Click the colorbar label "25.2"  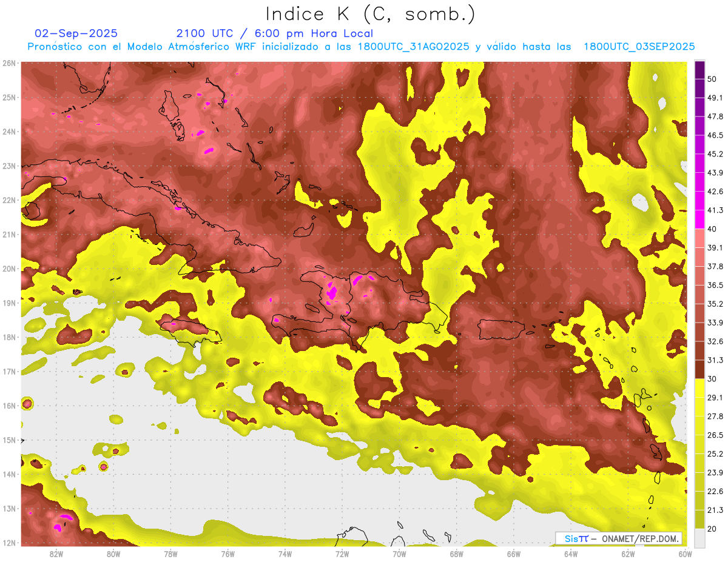(715, 454)
